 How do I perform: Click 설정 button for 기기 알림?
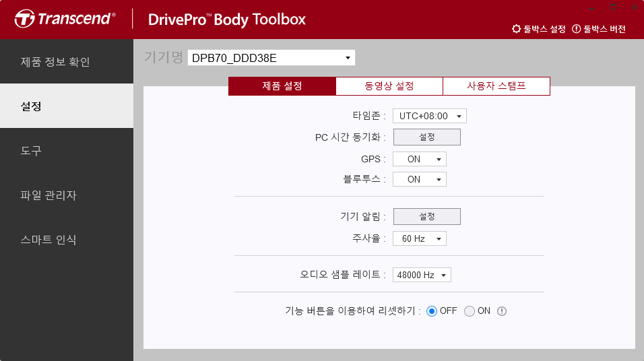[x=426, y=216]
